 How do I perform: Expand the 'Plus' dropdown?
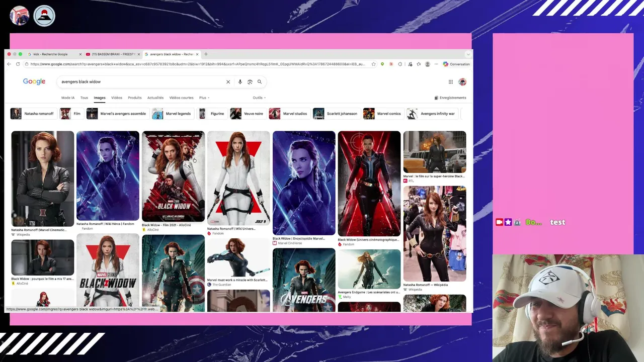tap(204, 98)
